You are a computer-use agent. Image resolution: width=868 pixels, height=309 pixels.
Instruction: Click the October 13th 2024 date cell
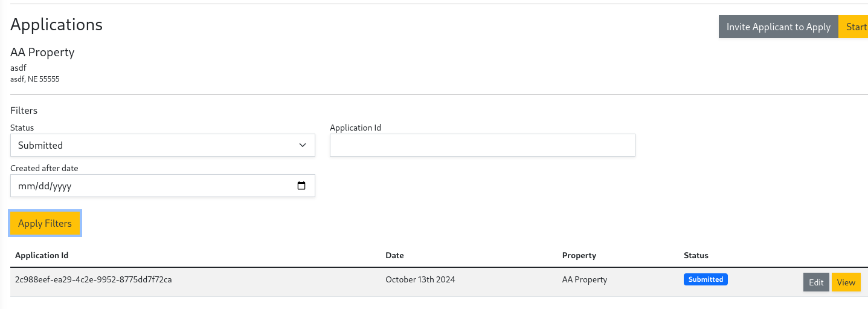click(420, 279)
